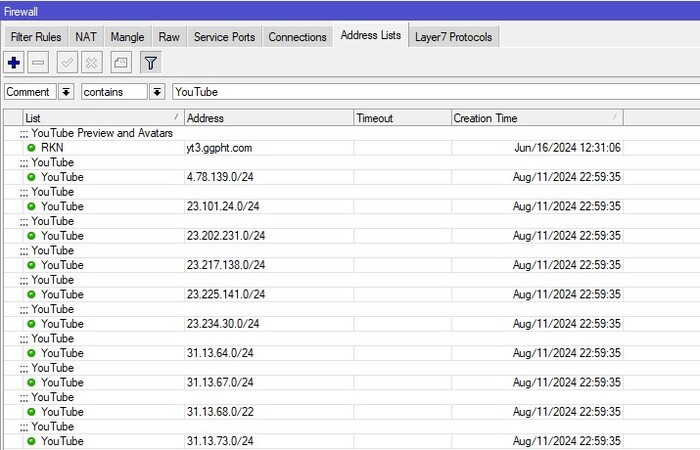Sort by the List column header
Image resolution: width=700 pixels, height=450 pixels.
pos(100,118)
